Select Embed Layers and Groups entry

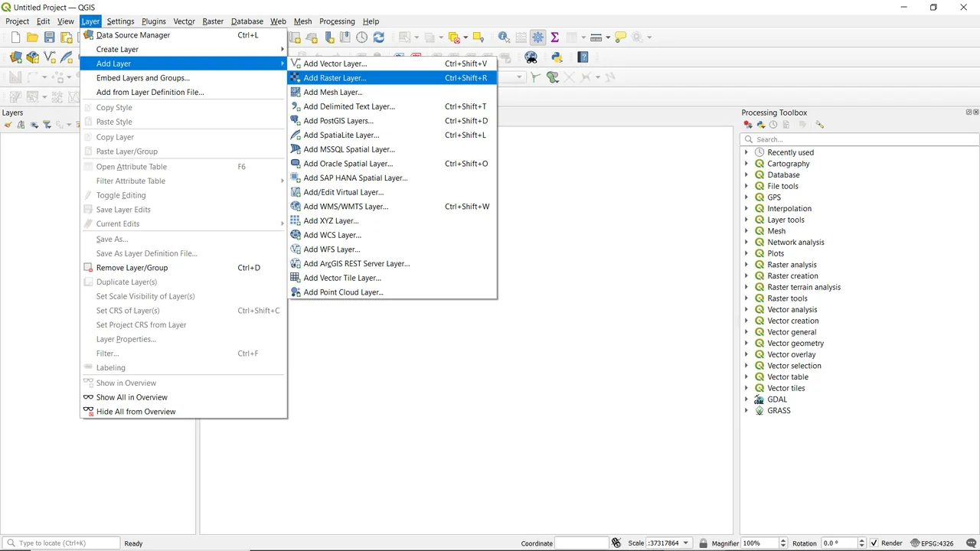[x=184, y=78]
